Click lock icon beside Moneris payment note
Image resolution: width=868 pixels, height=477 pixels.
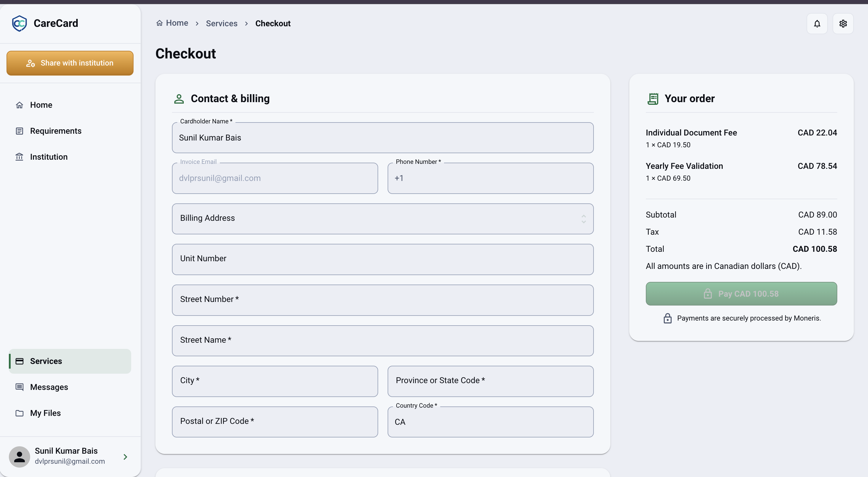click(667, 318)
